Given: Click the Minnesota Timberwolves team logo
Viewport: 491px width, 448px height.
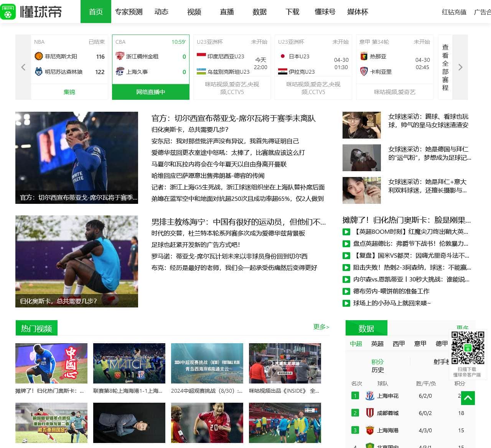Looking at the screenshot, I should [38, 71].
